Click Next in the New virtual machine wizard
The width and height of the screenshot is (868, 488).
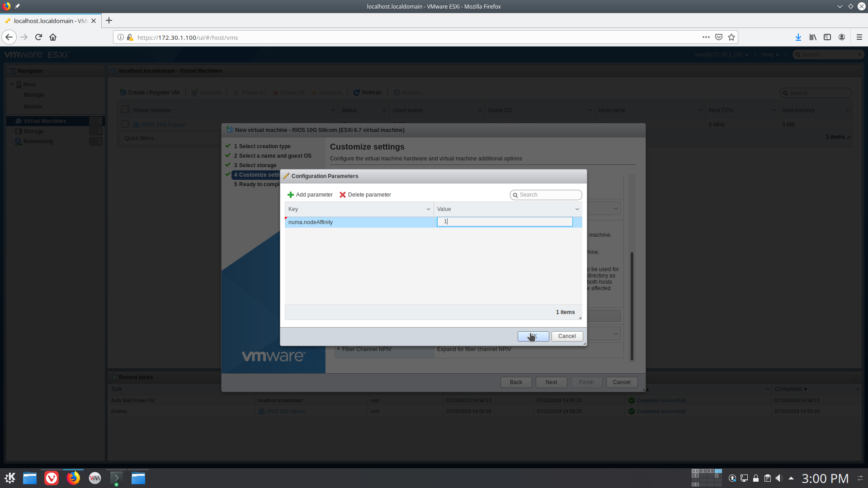(x=551, y=382)
